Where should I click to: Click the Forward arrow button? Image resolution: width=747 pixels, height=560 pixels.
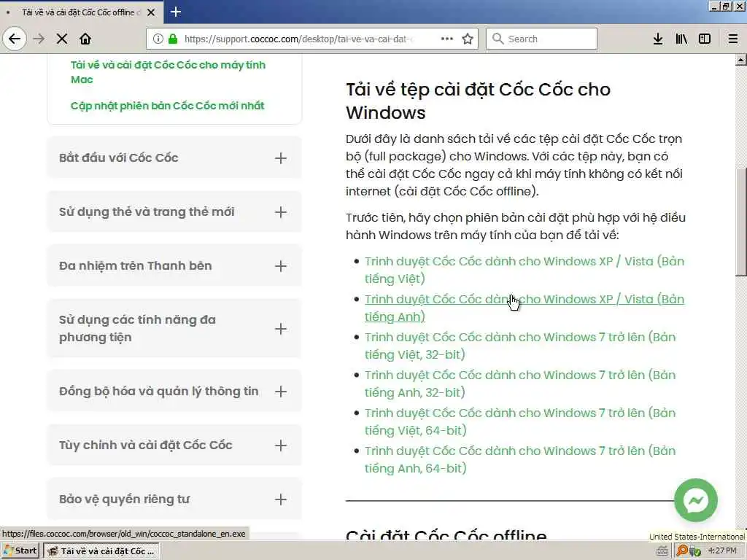point(39,39)
